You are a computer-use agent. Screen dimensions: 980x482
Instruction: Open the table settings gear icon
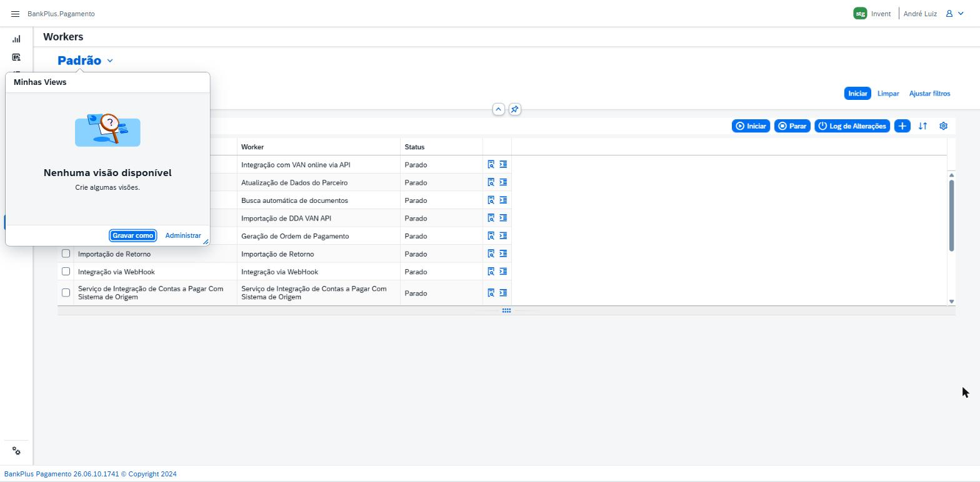pos(943,126)
